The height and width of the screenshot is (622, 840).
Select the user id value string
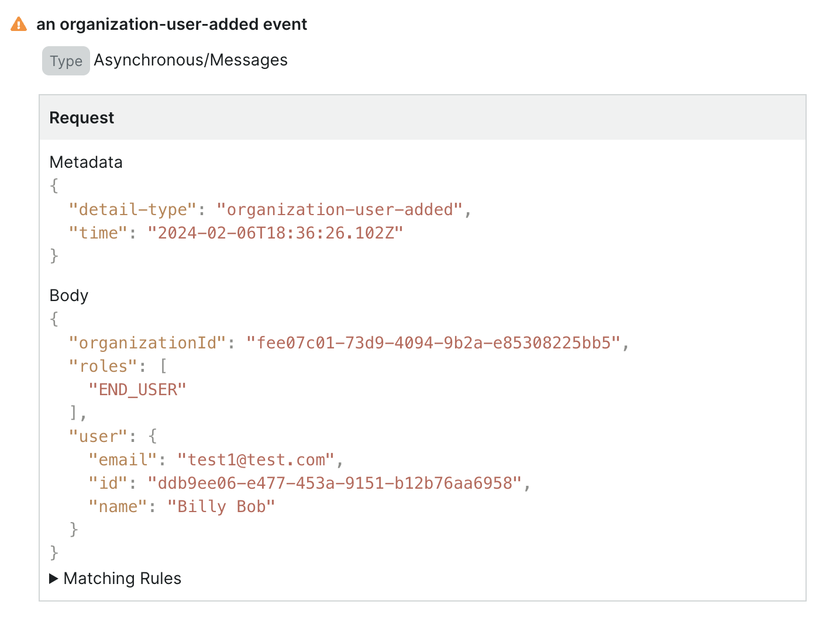point(338,483)
